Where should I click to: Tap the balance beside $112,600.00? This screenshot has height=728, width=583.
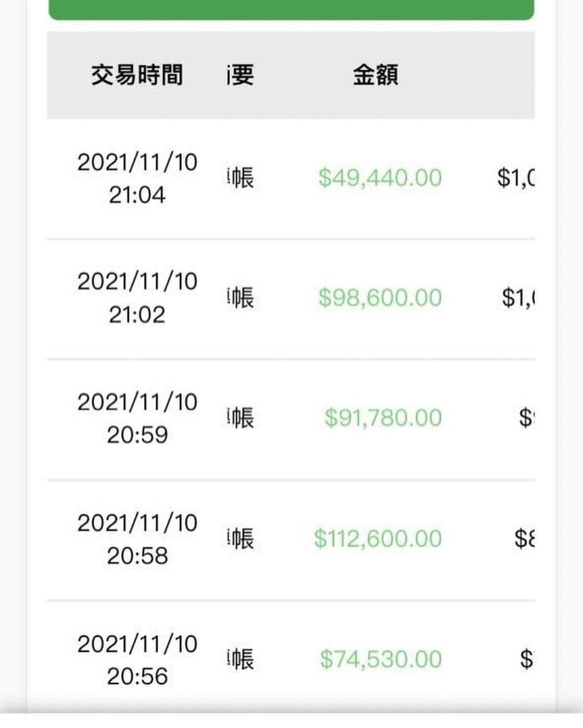[524, 539]
